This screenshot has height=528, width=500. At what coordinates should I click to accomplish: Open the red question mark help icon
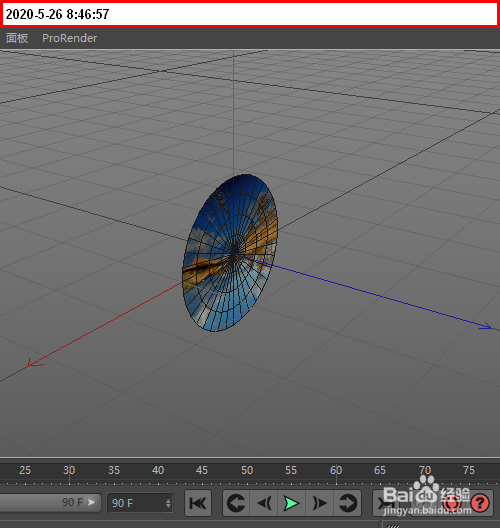pyautogui.click(x=480, y=503)
